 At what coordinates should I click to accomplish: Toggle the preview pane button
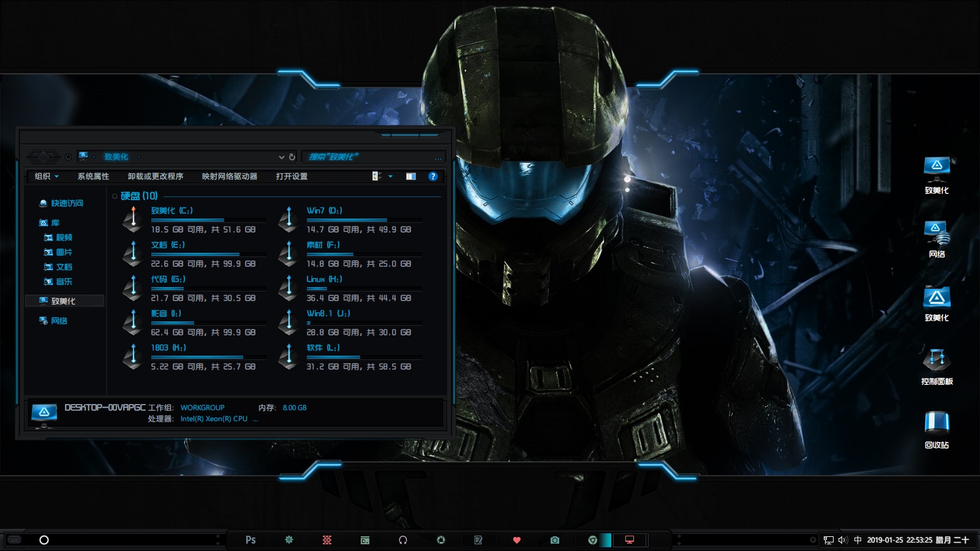411,176
